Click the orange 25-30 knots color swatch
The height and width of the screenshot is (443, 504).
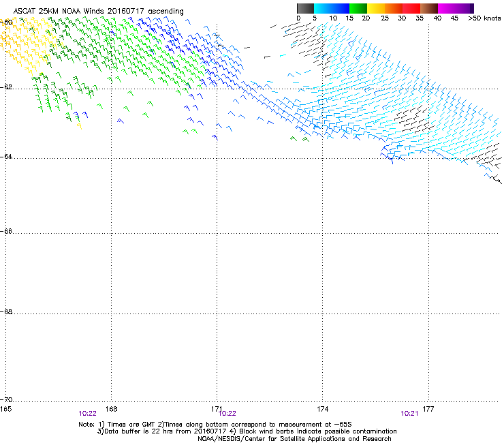point(394,8)
